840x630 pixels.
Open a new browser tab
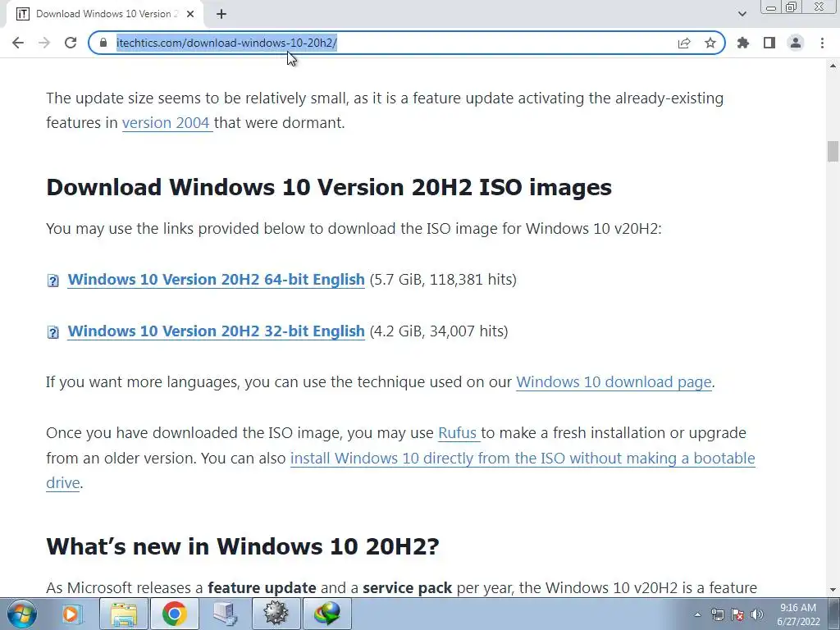221,14
